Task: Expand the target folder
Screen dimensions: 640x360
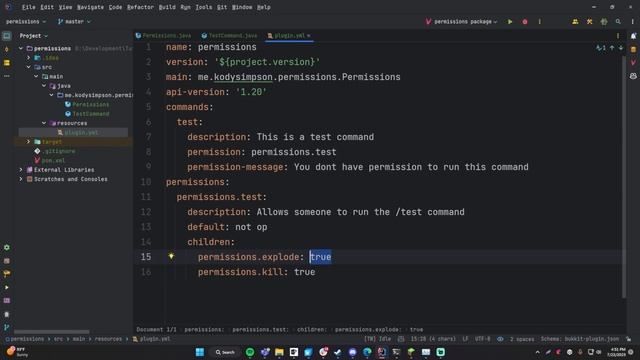Action: 29,142
